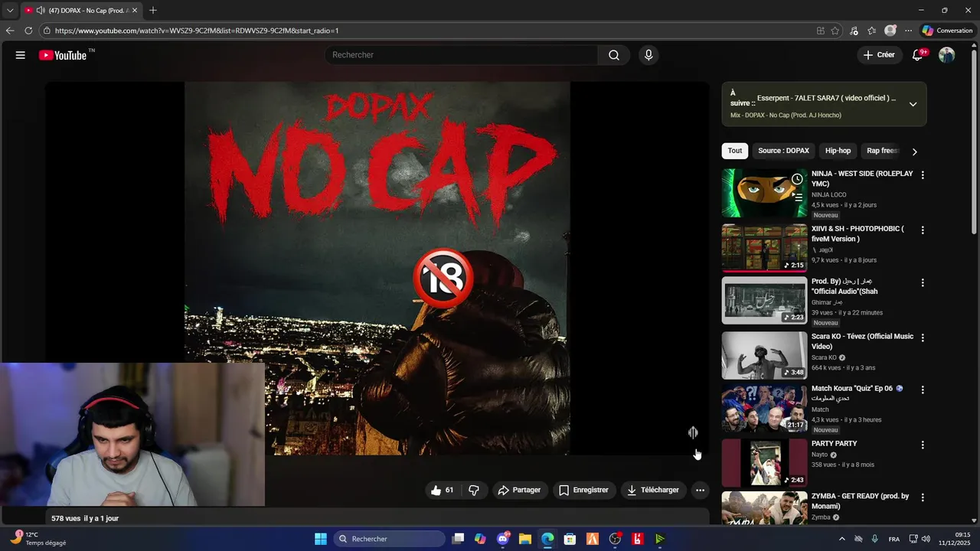980x551 pixels.
Task: Open the browser tab list dropdown
Action: (x=10, y=11)
